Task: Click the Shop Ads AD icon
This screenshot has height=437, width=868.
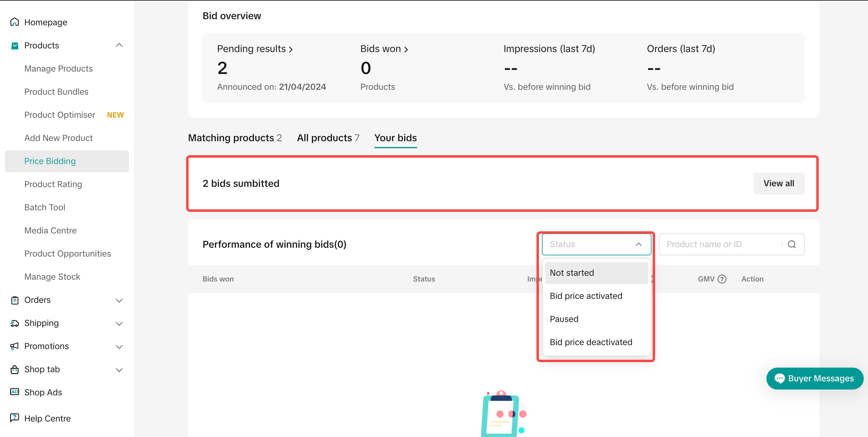Action: coord(15,392)
